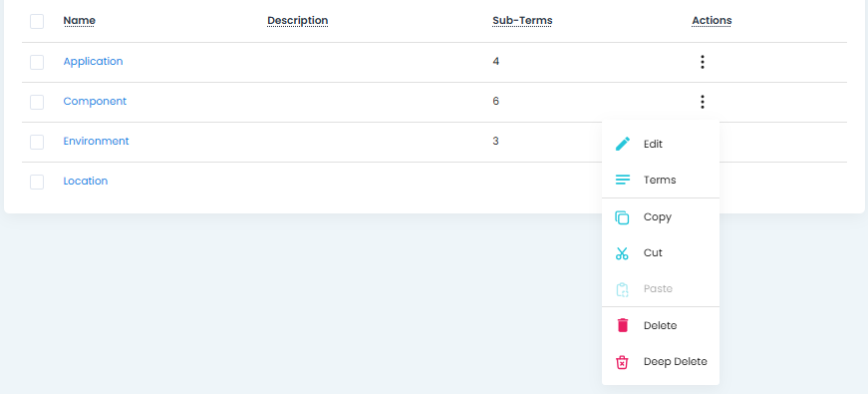Image resolution: width=868 pixels, height=394 pixels.
Task: Open Application row three-dot actions menu
Action: pyautogui.click(x=703, y=62)
